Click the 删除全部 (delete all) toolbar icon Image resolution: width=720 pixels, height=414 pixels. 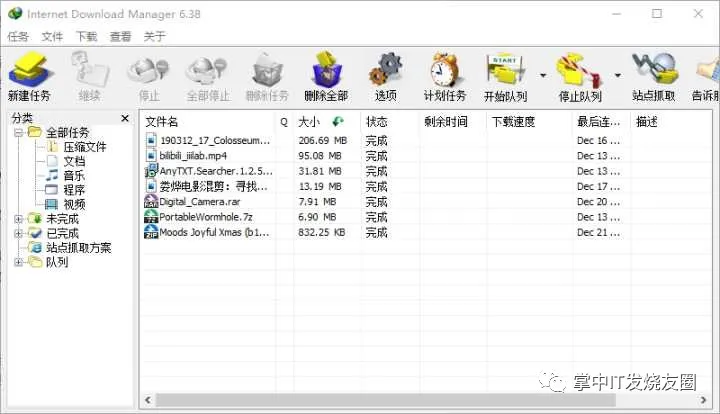[325, 70]
